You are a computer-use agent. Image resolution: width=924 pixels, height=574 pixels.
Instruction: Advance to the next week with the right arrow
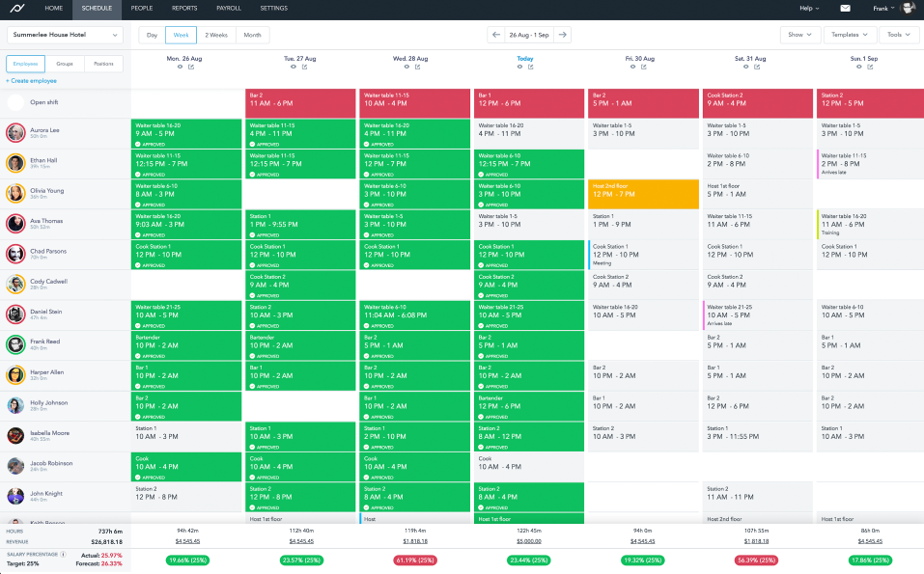click(x=562, y=35)
